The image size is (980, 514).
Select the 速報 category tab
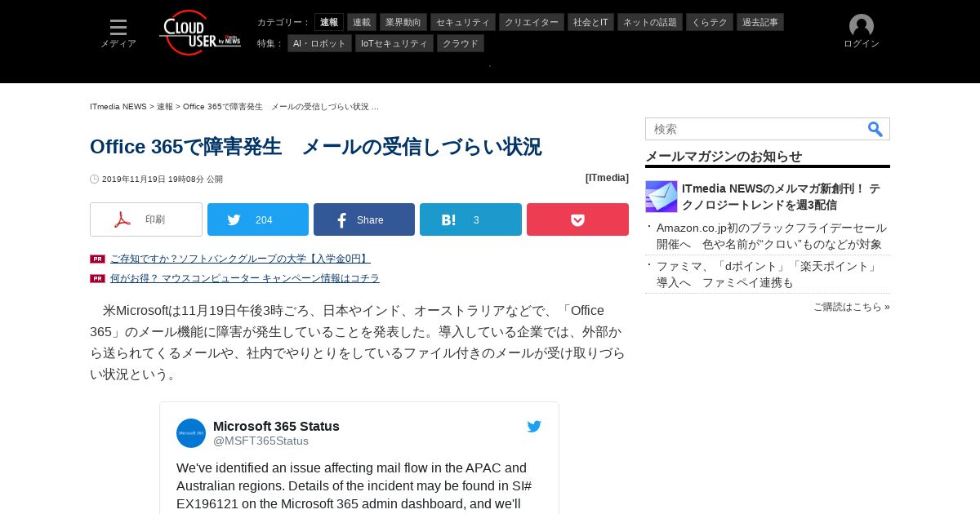329,22
